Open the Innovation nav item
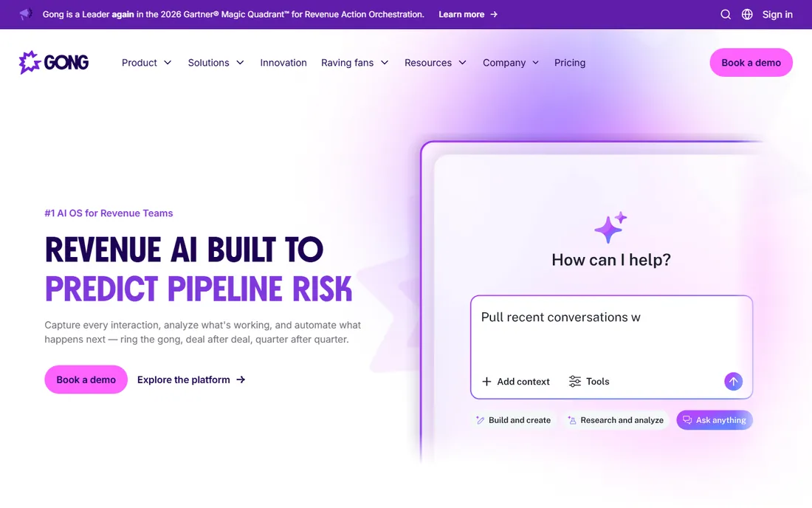The image size is (812, 508). [283, 63]
